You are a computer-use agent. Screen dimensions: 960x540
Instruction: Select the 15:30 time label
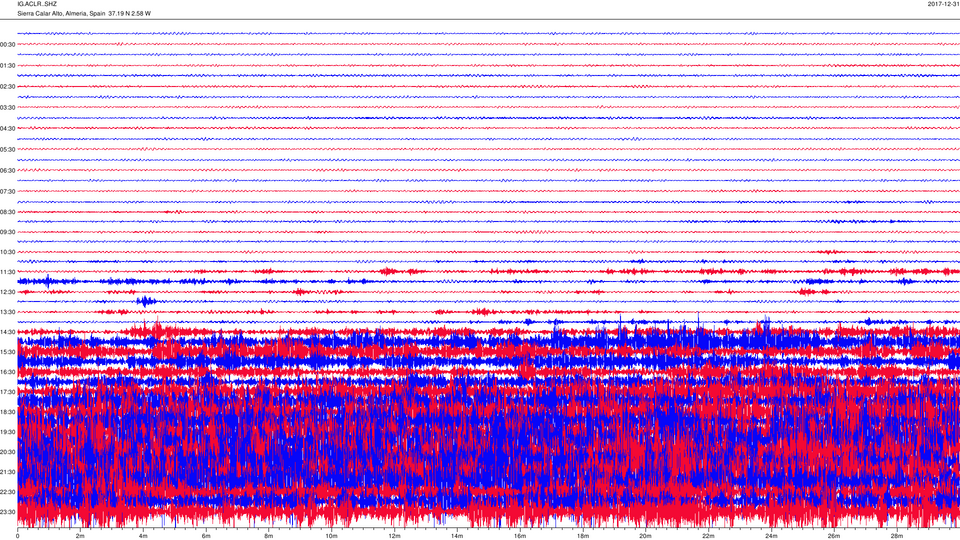click(x=8, y=352)
